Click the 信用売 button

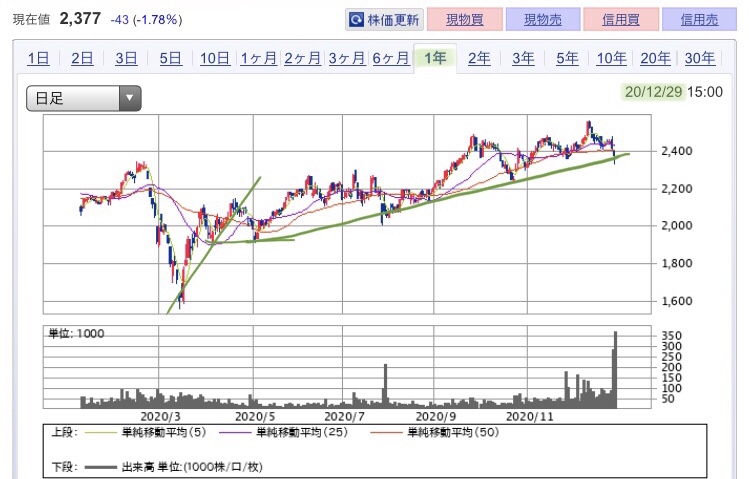click(x=699, y=20)
